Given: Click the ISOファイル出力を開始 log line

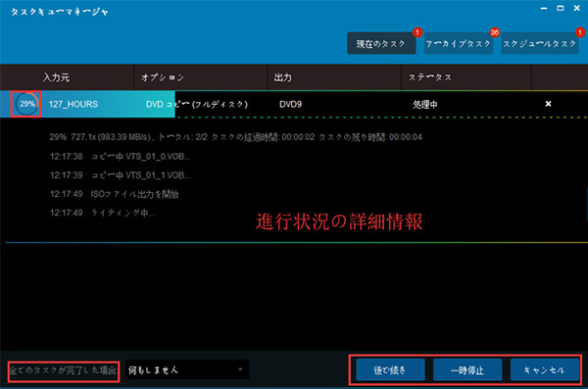Looking at the screenshot, I should point(115,194).
